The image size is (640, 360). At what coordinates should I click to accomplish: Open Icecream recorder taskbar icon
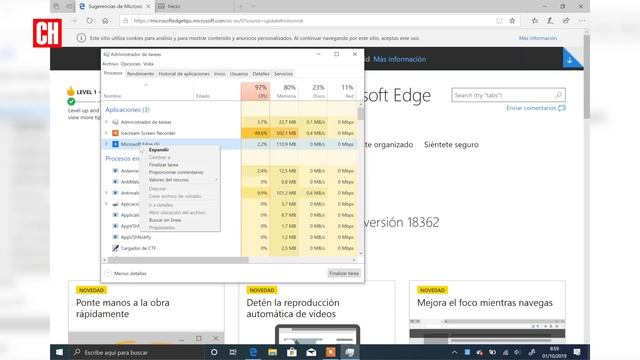click(331, 352)
